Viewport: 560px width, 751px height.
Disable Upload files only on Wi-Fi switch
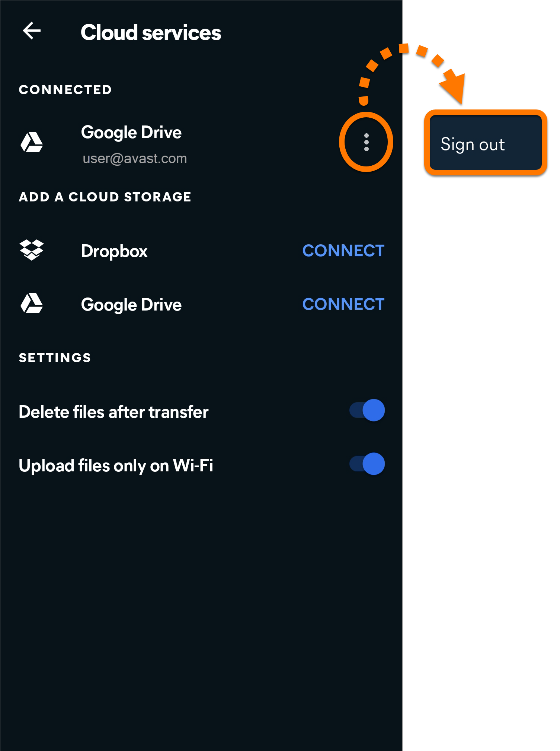[x=367, y=464]
